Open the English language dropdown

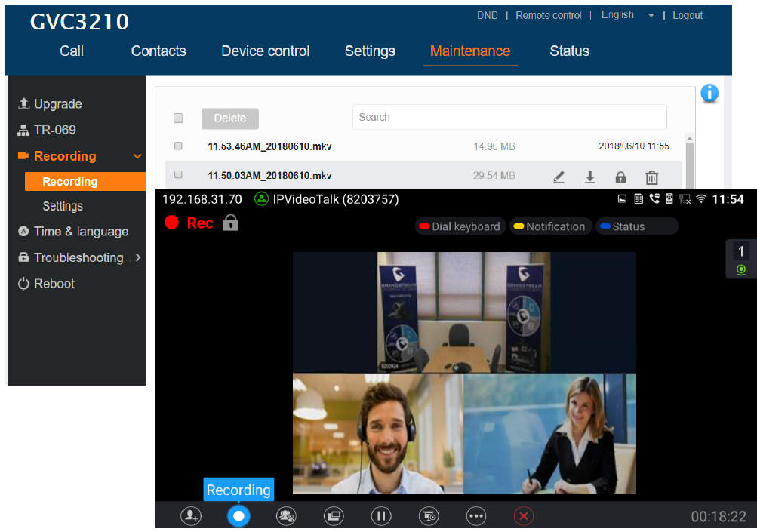click(x=628, y=15)
